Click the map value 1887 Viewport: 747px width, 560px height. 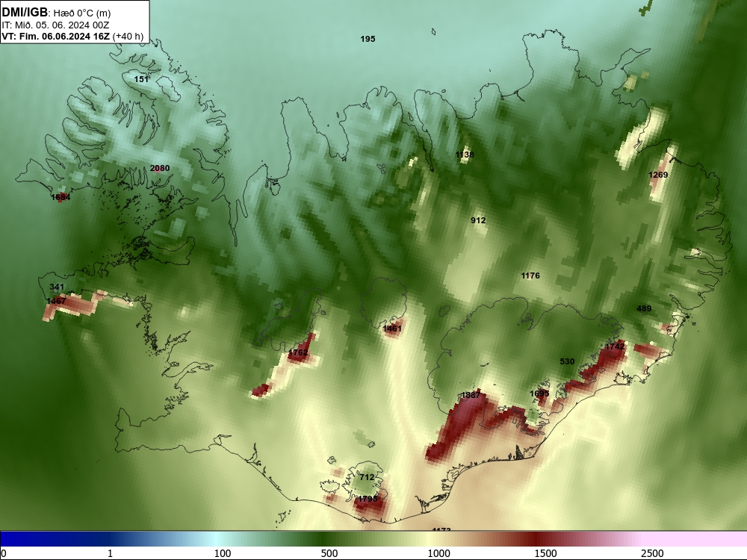[x=471, y=395]
